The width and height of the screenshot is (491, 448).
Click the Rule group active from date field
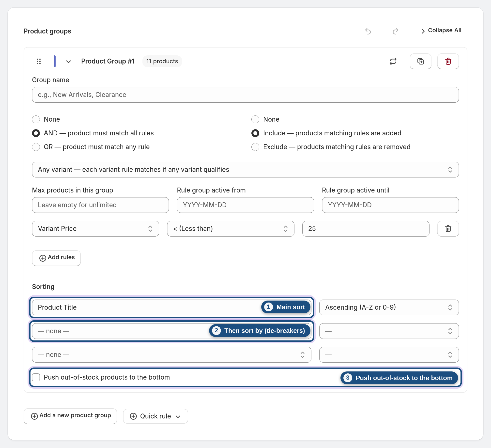pyautogui.click(x=245, y=205)
